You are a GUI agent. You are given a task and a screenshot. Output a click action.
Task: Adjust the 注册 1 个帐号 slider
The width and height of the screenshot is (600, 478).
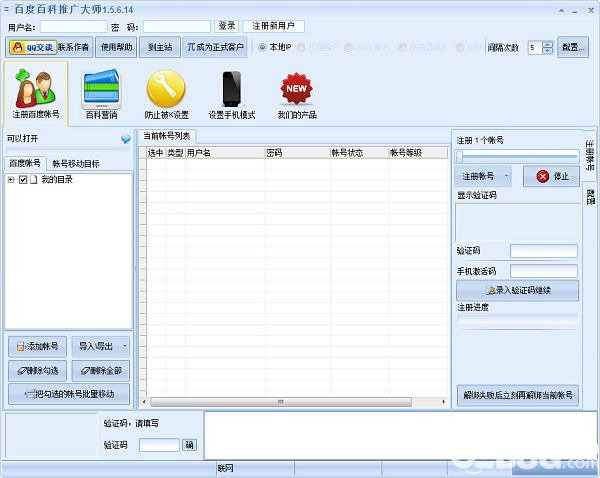point(517,156)
